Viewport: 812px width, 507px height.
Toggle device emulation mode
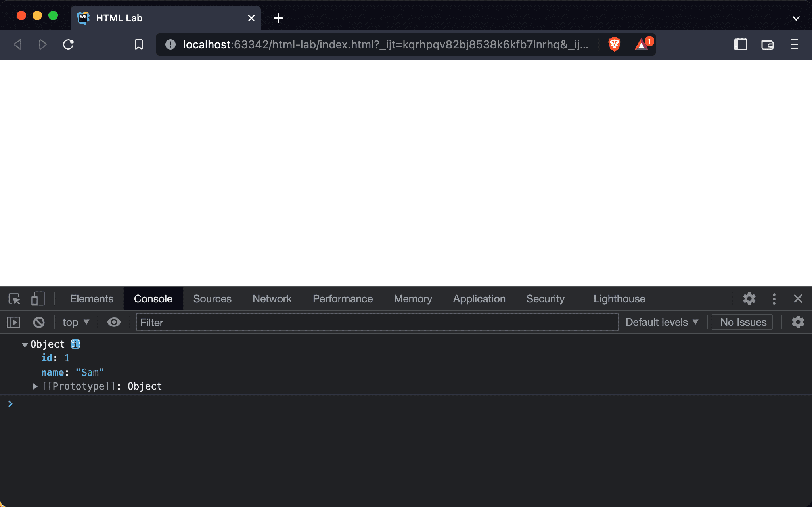tap(38, 299)
